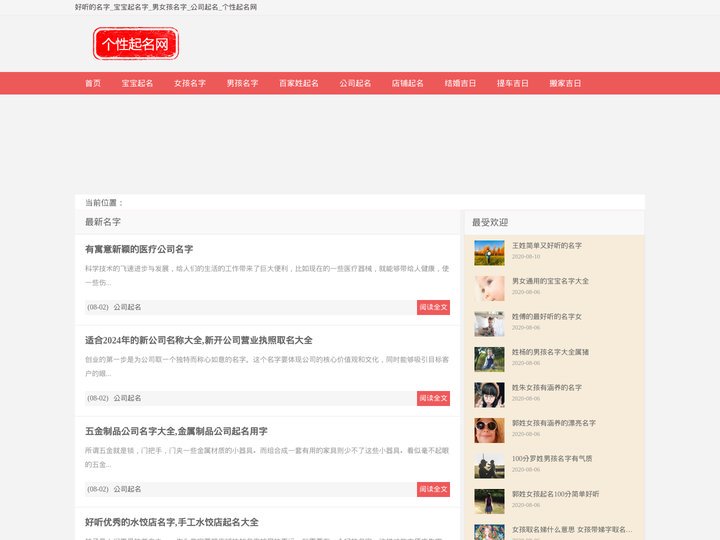Open sidebar link 王姓简单又好听的名字
The height and width of the screenshot is (540, 720).
[x=547, y=246]
